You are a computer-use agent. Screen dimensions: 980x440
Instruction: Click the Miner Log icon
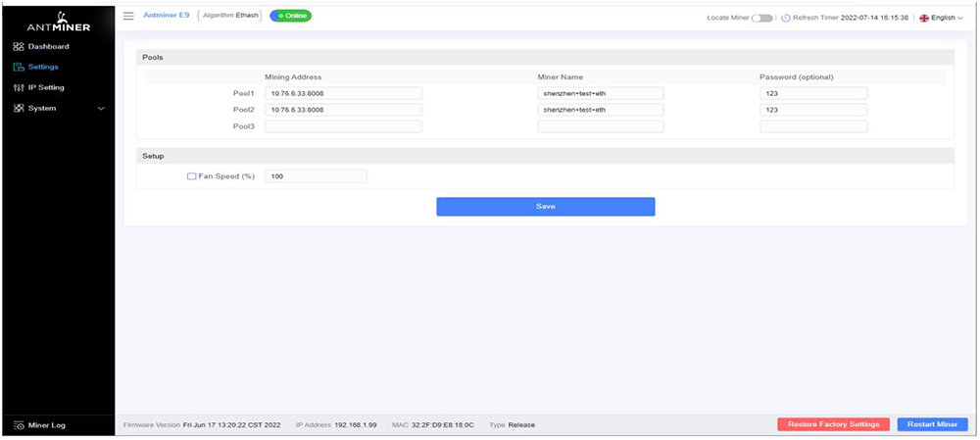coord(19,425)
